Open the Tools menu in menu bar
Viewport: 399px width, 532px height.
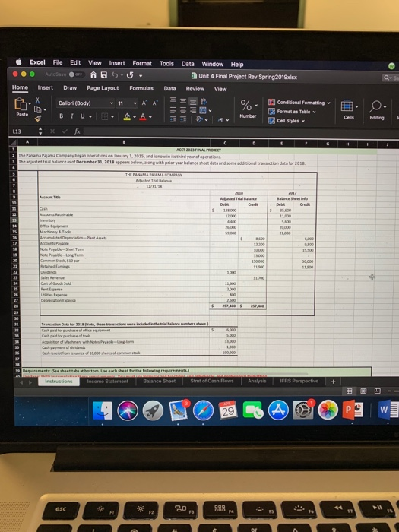coord(166,63)
